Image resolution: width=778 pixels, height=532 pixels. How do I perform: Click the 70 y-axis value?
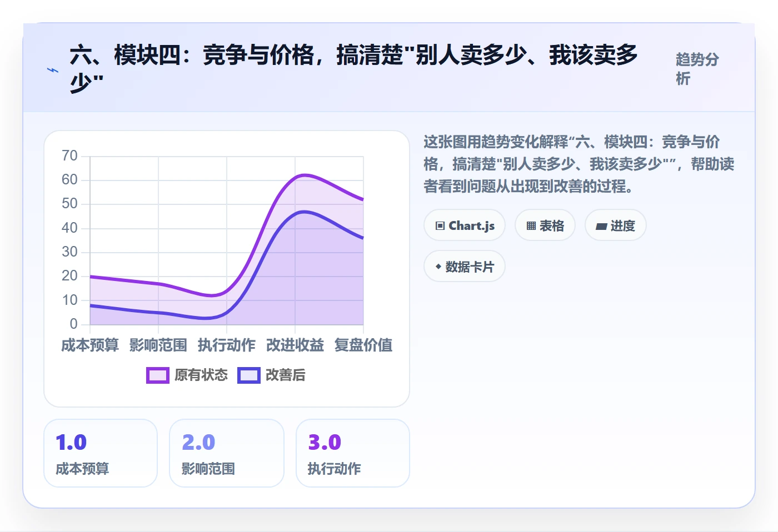[69, 155]
